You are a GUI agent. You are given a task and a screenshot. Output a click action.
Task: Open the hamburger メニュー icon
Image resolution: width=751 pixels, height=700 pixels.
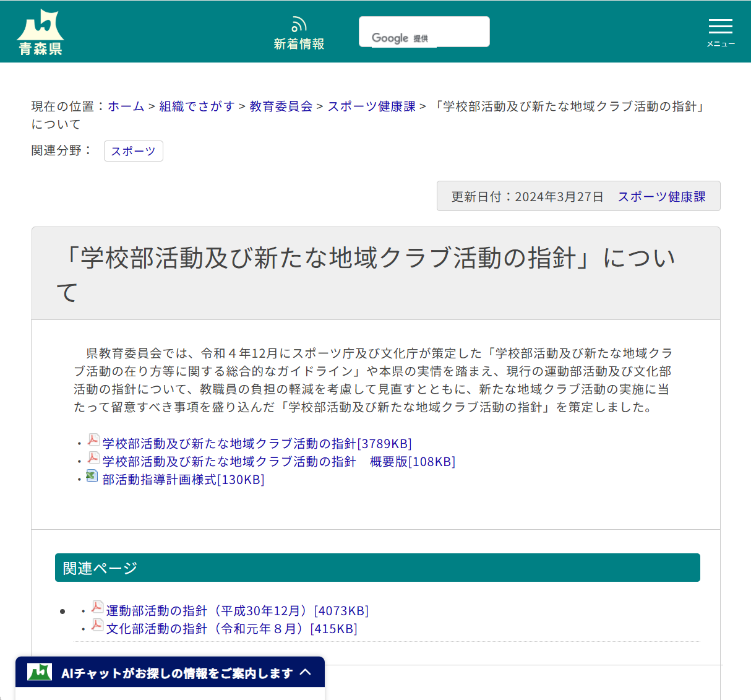click(720, 27)
